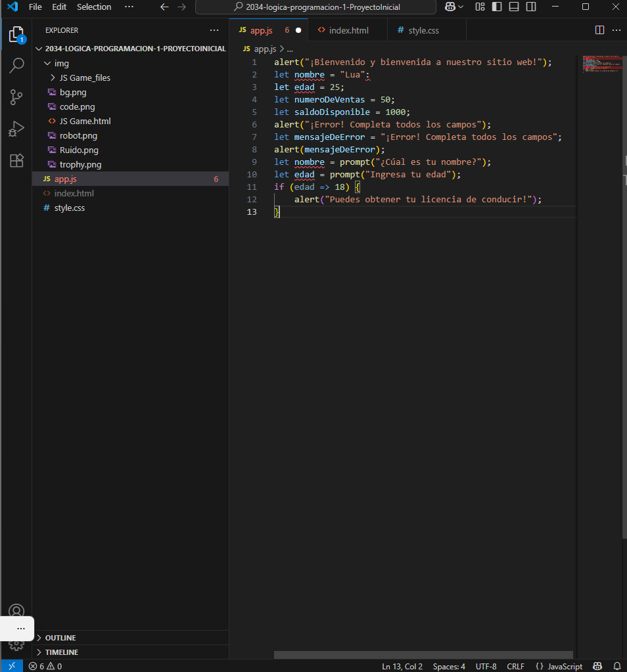The width and height of the screenshot is (627, 672).
Task: Open the Accounts icon in activity bar
Action: (x=16, y=611)
